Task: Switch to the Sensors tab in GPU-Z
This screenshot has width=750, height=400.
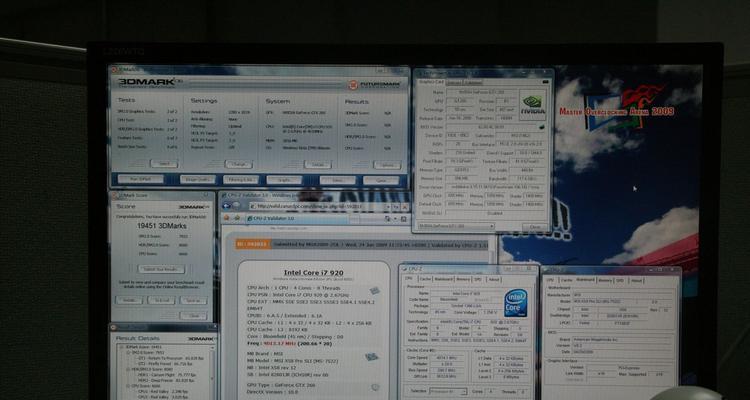Action: [x=453, y=82]
